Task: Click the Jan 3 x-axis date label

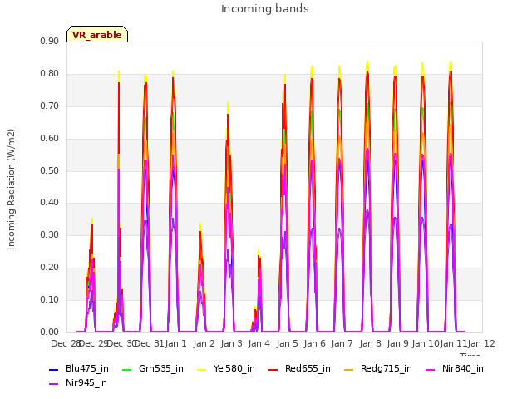Action: pyautogui.click(x=231, y=343)
